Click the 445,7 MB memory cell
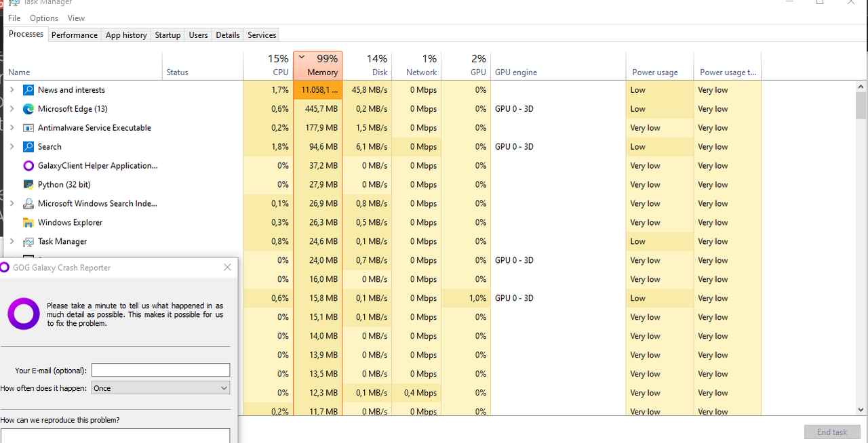 pos(317,109)
